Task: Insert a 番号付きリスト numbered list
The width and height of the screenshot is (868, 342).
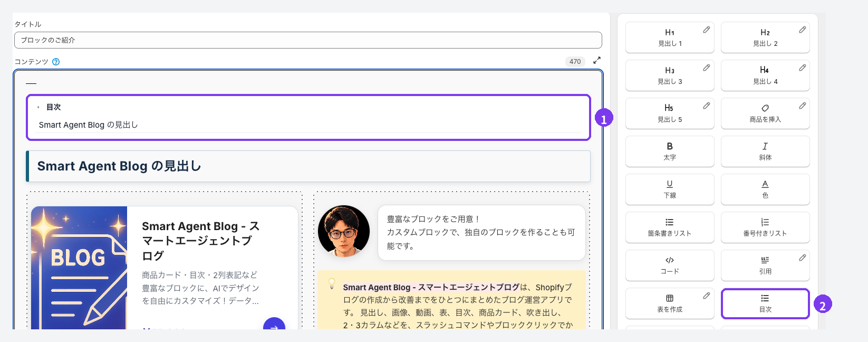Action: tap(765, 227)
